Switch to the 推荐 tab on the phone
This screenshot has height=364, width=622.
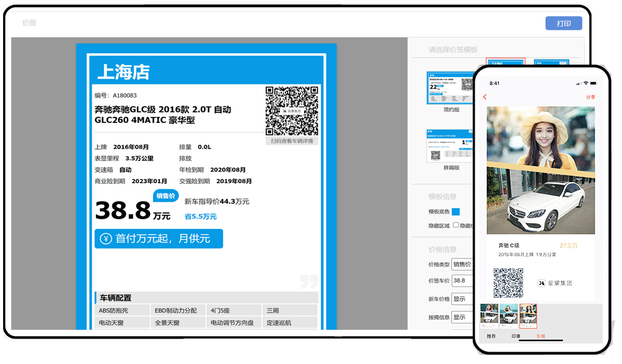point(491,336)
